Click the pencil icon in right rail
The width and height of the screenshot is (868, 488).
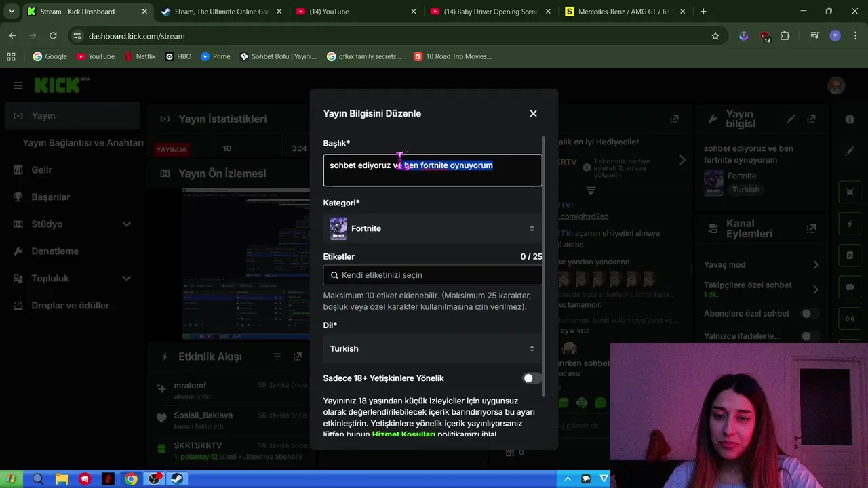click(x=850, y=151)
